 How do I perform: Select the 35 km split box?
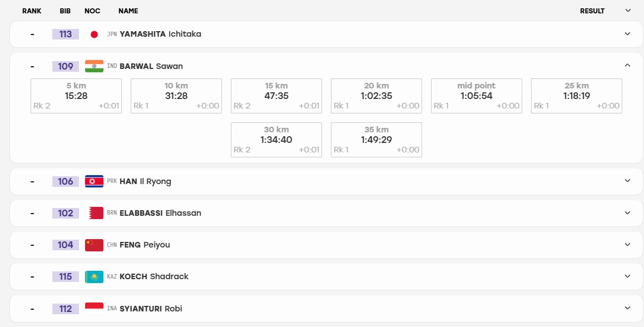(376, 140)
